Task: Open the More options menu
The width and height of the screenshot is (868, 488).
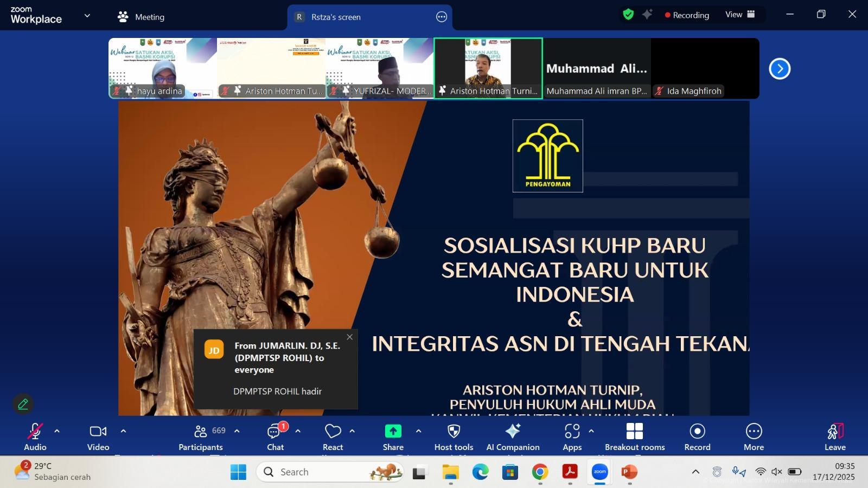Action: tap(754, 437)
